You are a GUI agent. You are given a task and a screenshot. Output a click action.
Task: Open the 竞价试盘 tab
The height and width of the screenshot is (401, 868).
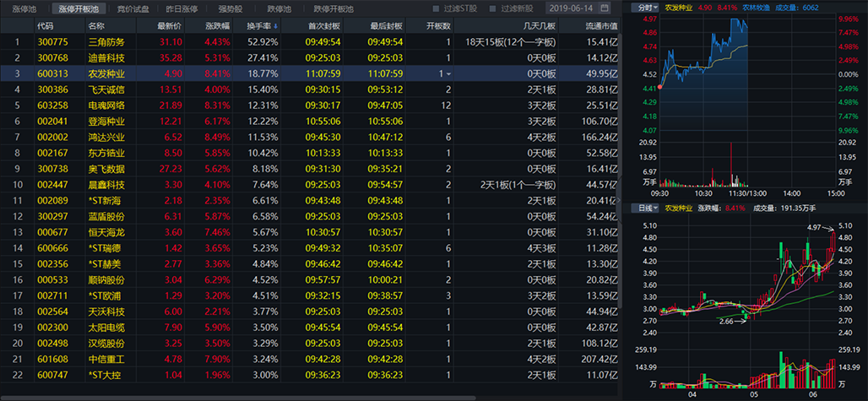pyautogui.click(x=133, y=8)
